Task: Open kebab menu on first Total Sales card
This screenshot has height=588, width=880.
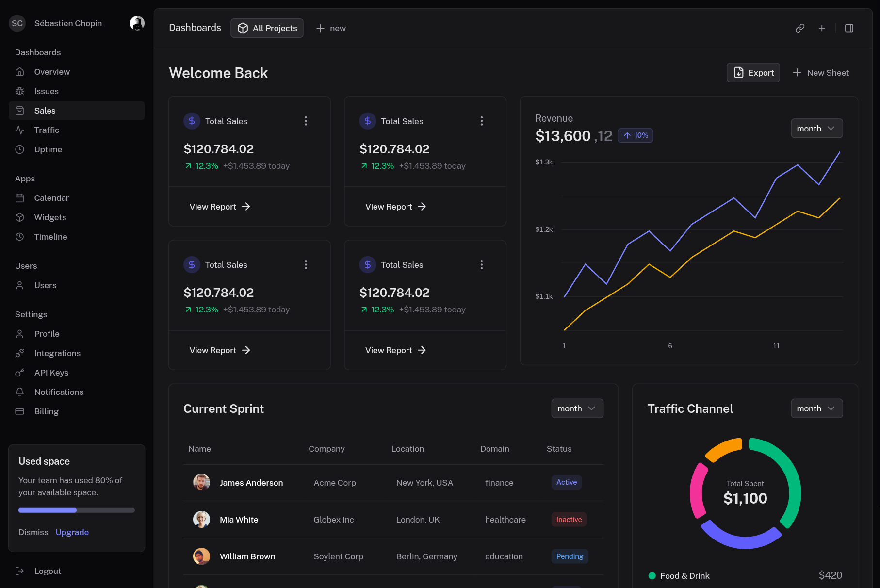Action: 306,121
